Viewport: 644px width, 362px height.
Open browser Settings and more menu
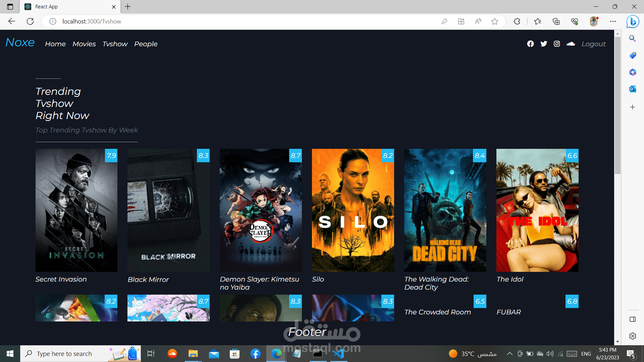point(613,21)
